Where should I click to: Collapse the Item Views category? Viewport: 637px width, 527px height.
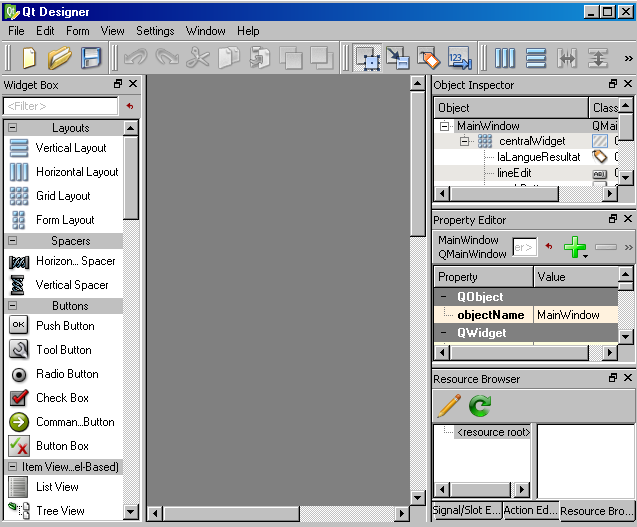[x=13, y=466]
